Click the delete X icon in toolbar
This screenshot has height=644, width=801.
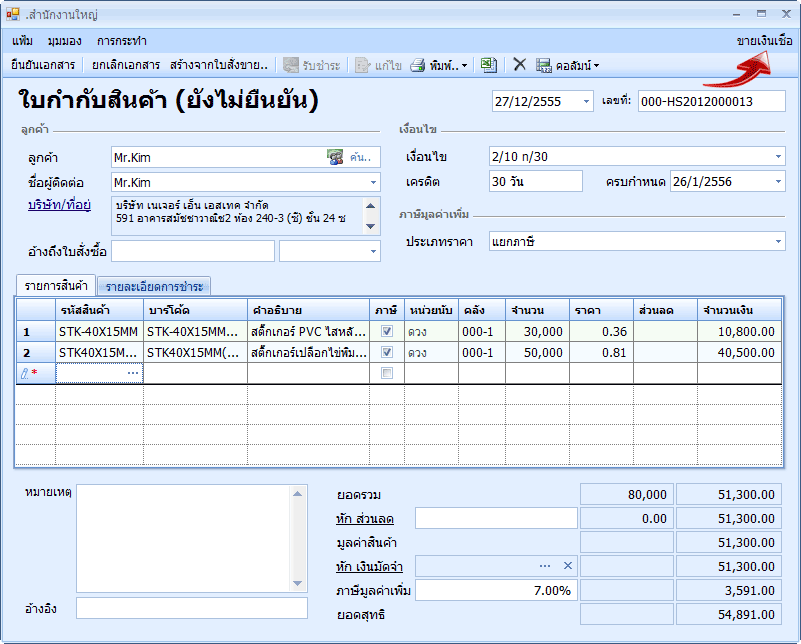[x=519, y=65]
